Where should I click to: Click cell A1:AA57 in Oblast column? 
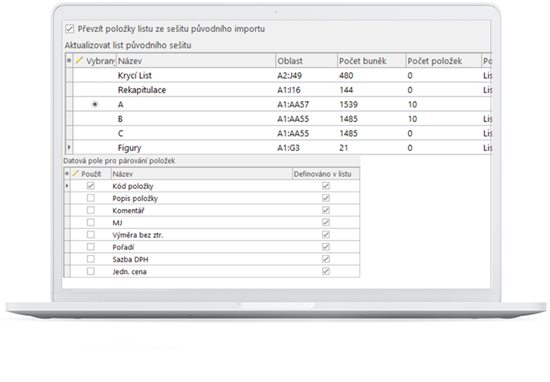click(x=293, y=105)
